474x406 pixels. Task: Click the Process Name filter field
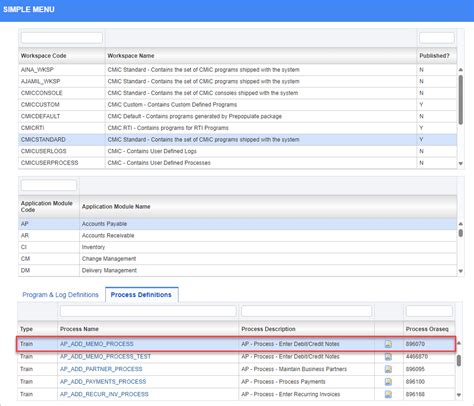tap(148, 311)
